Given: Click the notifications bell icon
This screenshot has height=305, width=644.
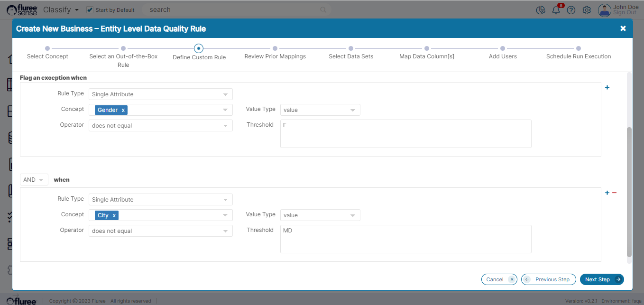Looking at the screenshot, I should coord(556,10).
